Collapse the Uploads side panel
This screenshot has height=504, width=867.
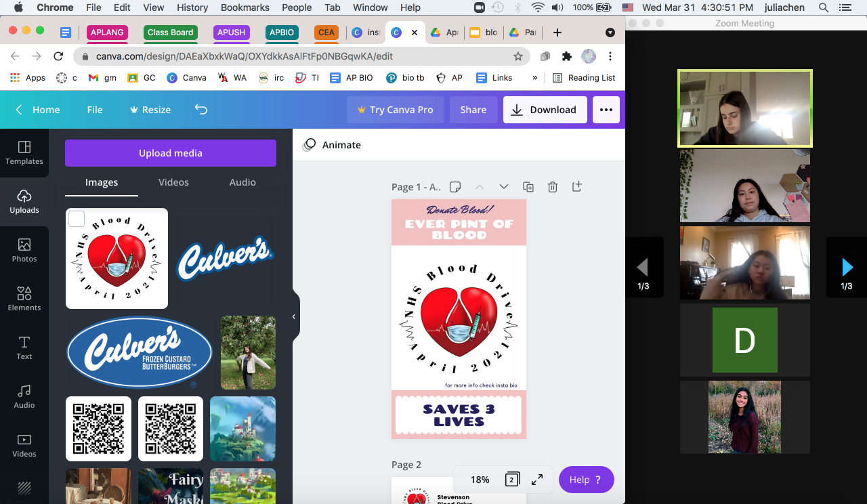pos(295,317)
